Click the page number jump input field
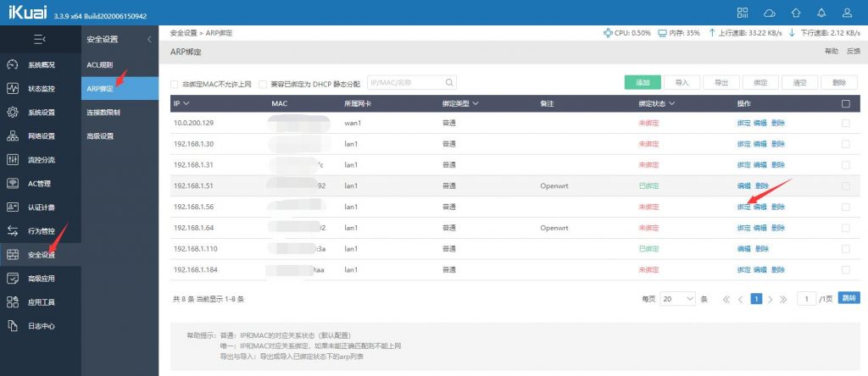 (807, 299)
